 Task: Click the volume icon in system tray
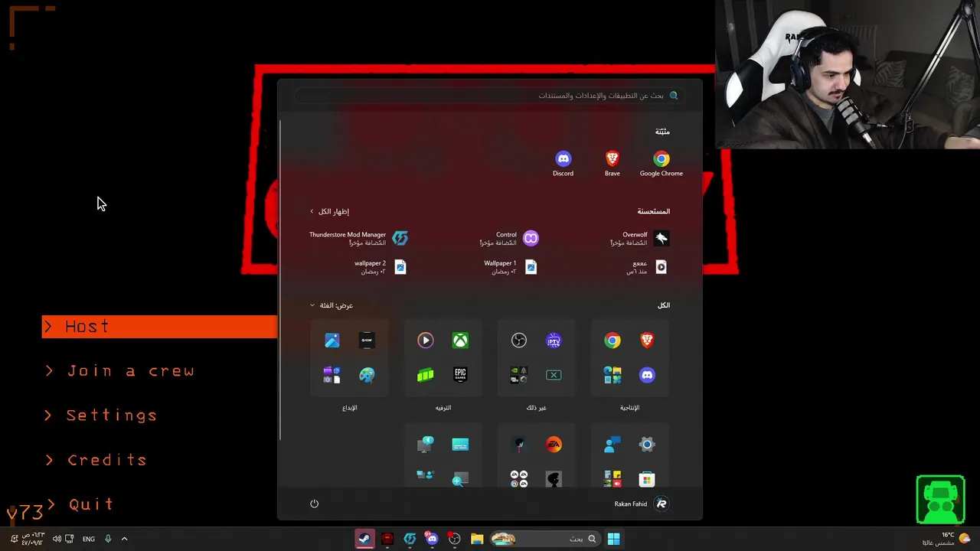tap(57, 539)
